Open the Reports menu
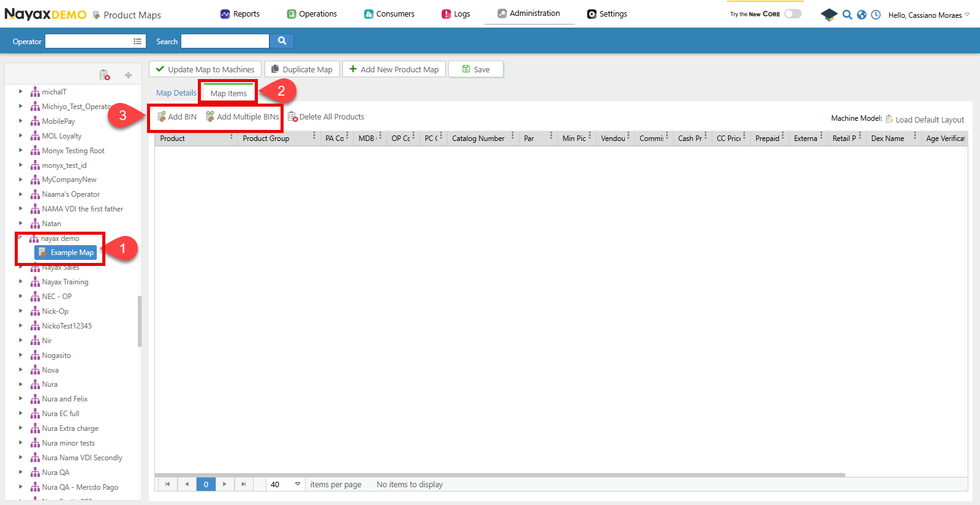Screen dimensions: 980x505 (x=240, y=13)
